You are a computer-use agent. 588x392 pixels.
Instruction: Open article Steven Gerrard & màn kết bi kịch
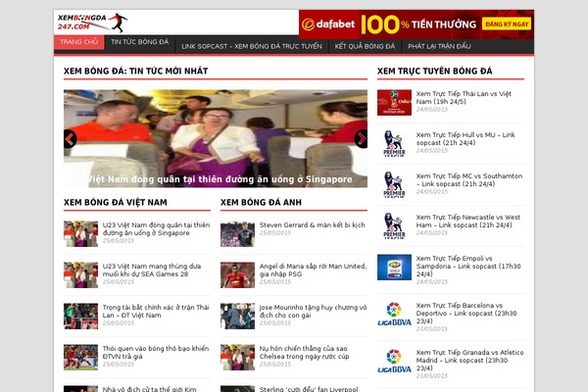coord(312,225)
